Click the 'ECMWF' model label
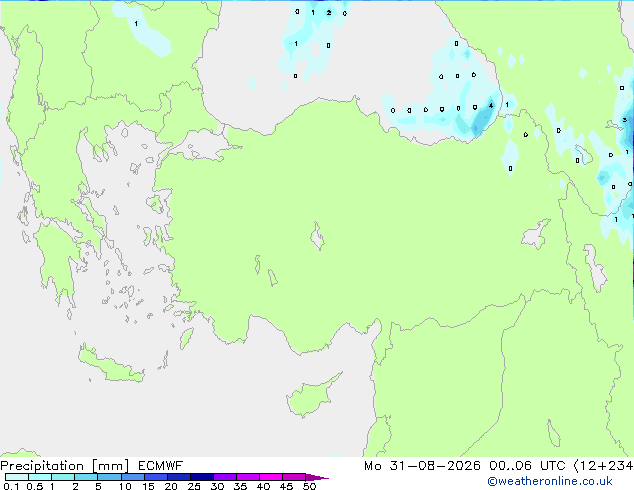 coord(161,466)
